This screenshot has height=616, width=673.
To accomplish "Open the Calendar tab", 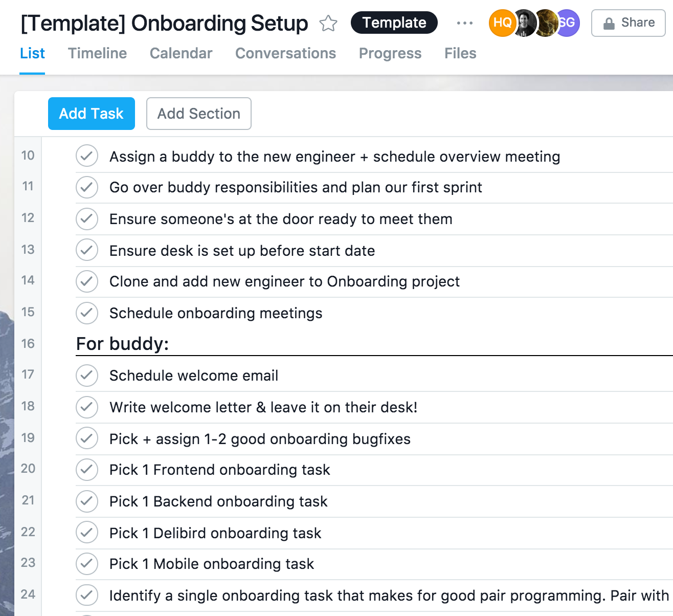I will [181, 53].
